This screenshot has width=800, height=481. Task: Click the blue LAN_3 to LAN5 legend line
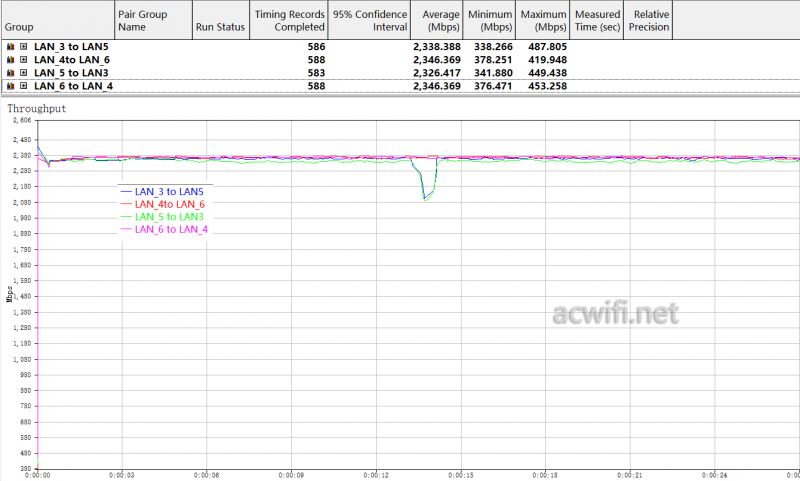pos(126,191)
